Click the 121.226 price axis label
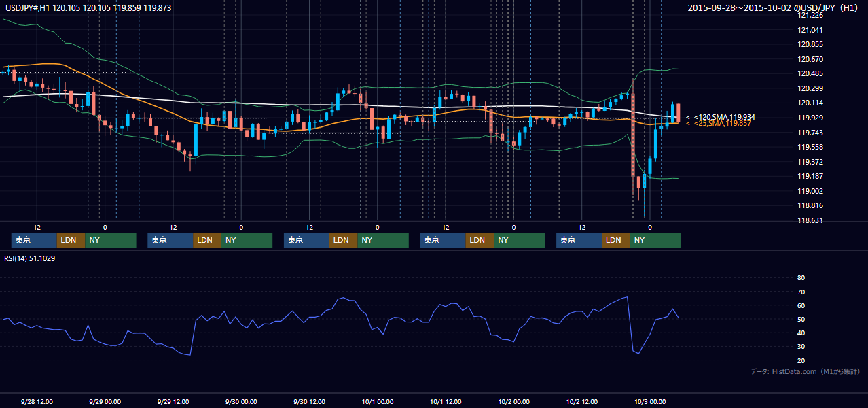868x408 pixels. [811, 15]
